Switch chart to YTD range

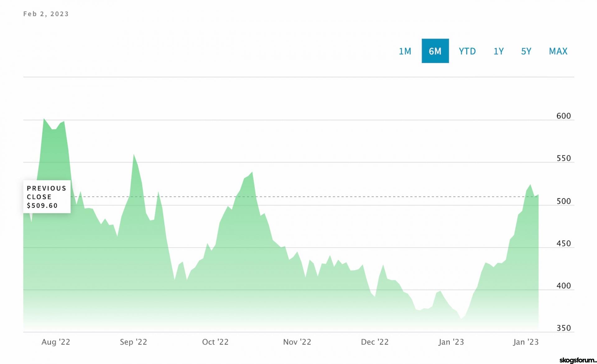[x=467, y=51]
